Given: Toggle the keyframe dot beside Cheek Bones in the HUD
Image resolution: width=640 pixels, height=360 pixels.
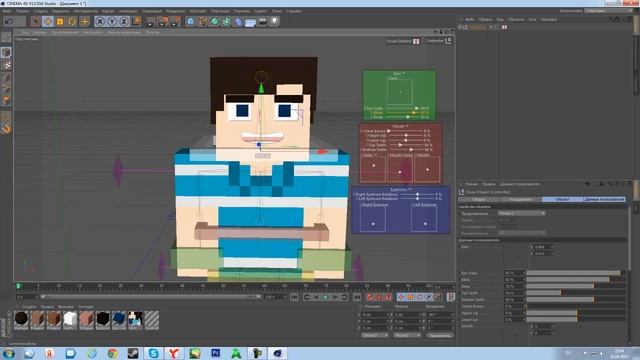Looking at the screenshot, I should (x=361, y=131).
